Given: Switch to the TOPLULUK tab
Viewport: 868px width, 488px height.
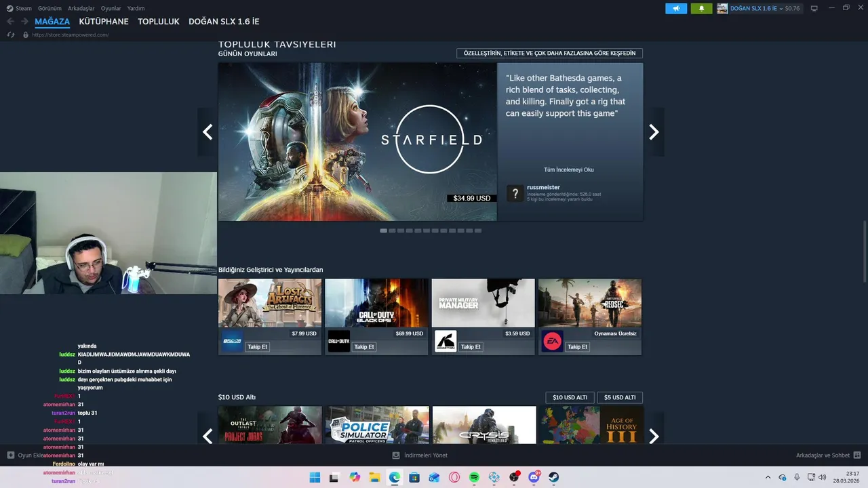Looking at the screenshot, I should click(159, 22).
